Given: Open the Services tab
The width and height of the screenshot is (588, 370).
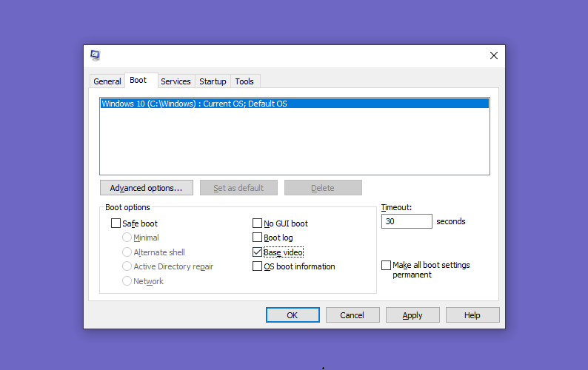Looking at the screenshot, I should [176, 81].
